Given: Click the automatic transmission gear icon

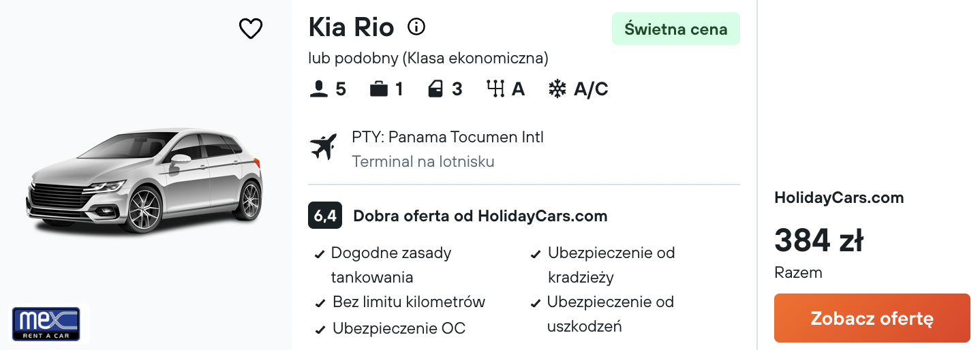Looking at the screenshot, I should (495, 89).
